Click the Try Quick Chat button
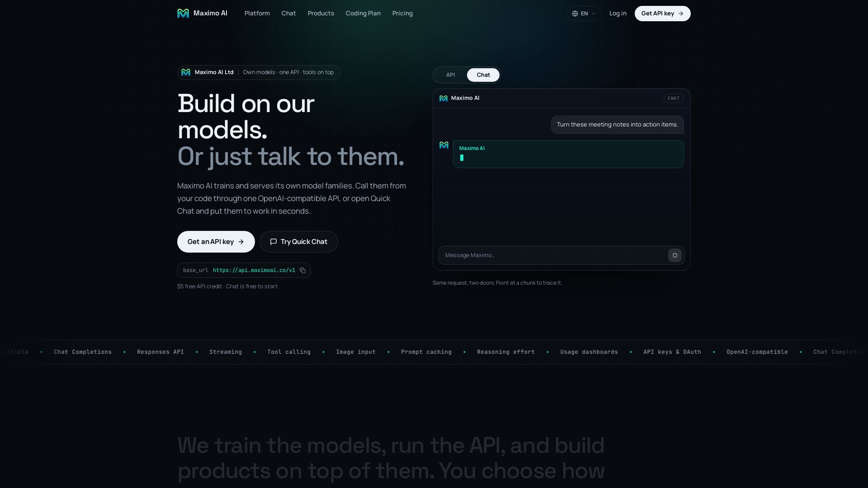Image resolution: width=868 pixels, height=488 pixels. point(298,242)
